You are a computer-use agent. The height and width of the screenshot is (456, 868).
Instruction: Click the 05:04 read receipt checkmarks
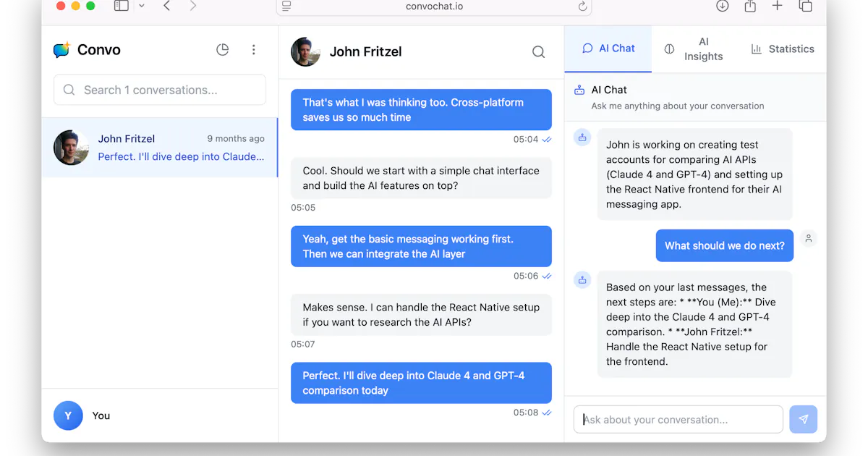(547, 140)
